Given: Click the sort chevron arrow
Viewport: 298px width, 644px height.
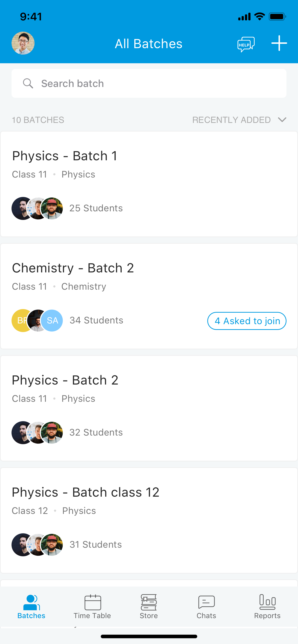Looking at the screenshot, I should (x=282, y=120).
